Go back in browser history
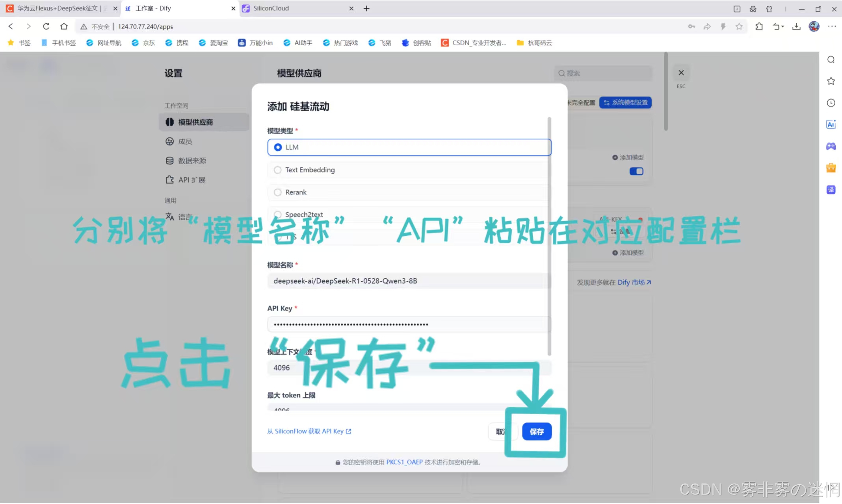This screenshot has height=504, width=842. pos(11,26)
